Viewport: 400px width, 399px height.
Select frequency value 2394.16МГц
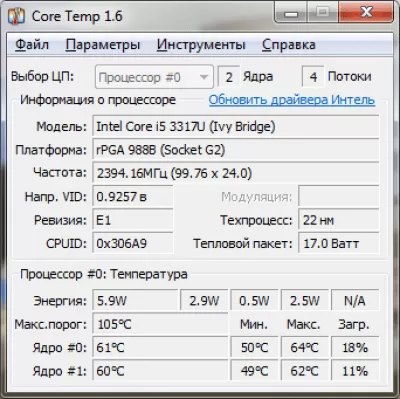pyautogui.click(x=236, y=173)
